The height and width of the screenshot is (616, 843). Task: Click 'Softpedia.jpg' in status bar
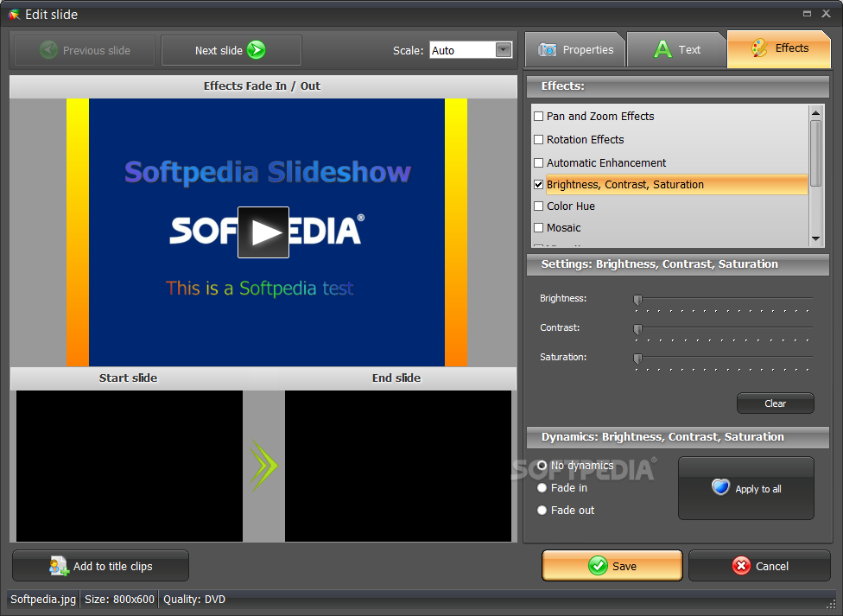point(43,600)
